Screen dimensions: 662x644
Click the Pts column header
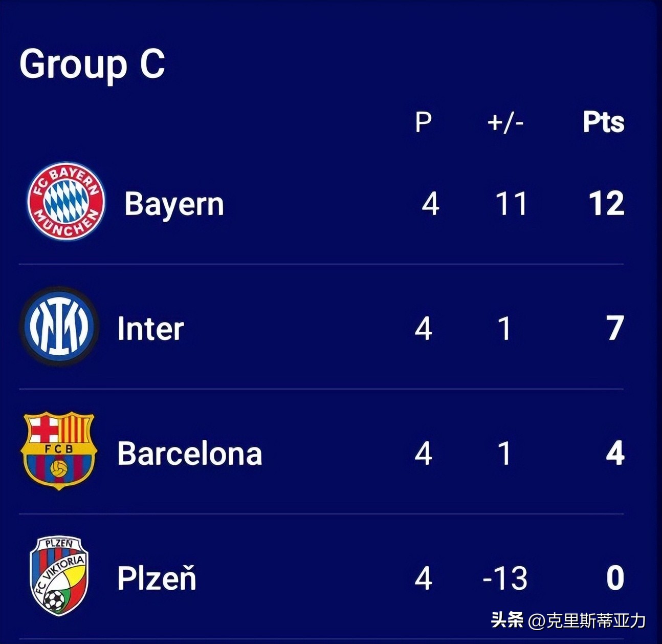point(604,122)
